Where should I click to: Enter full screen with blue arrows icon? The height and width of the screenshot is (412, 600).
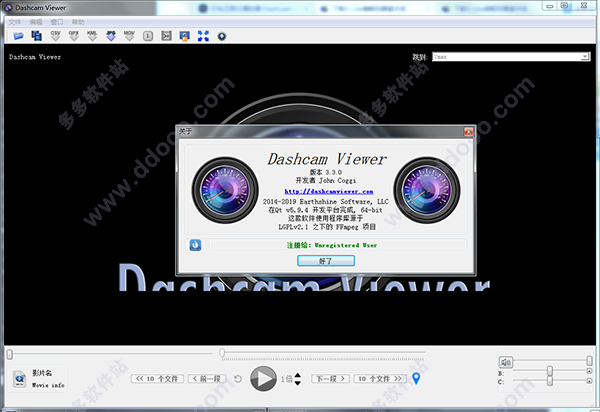pyautogui.click(x=203, y=36)
